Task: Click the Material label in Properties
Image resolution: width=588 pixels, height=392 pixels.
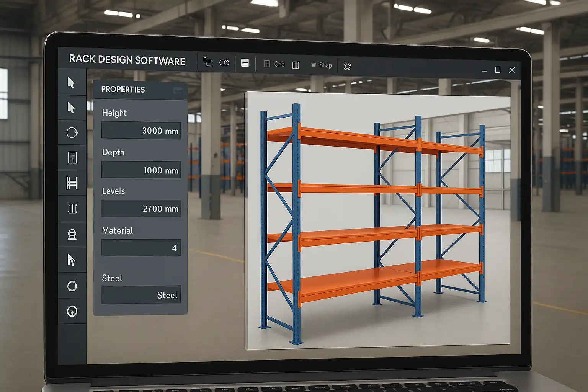Action: [x=118, y=230]
